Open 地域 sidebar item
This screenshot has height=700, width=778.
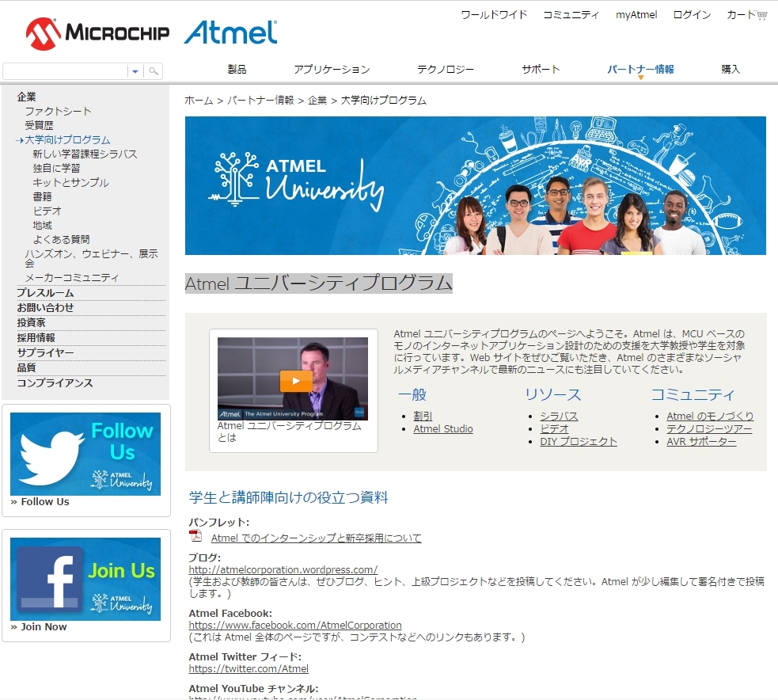pyautogui.click(x=42, y=226)
